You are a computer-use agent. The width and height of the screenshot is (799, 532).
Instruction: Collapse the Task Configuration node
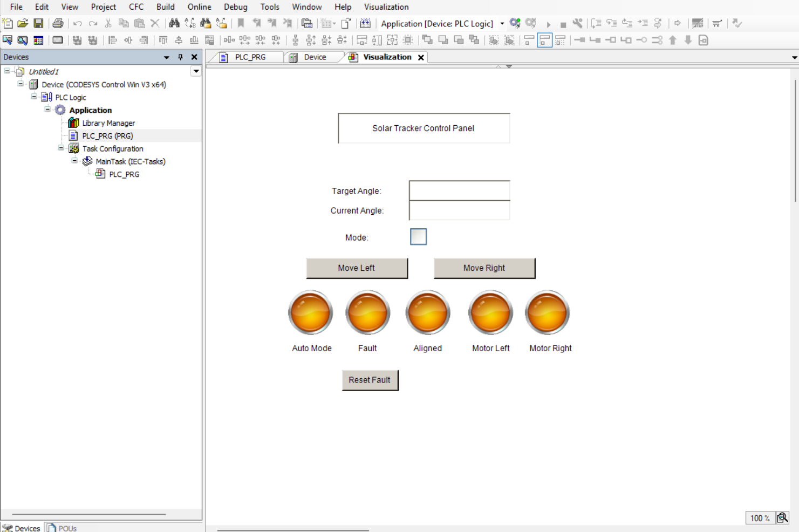61,148
